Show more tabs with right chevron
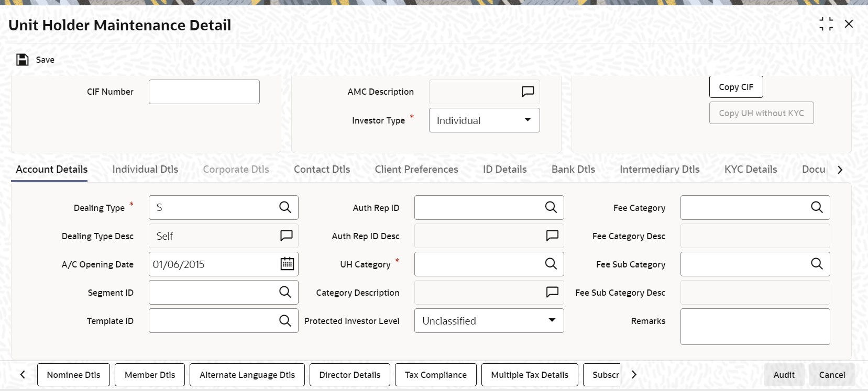This screenshot has width=868, height=391. click(x=840, y=170)
